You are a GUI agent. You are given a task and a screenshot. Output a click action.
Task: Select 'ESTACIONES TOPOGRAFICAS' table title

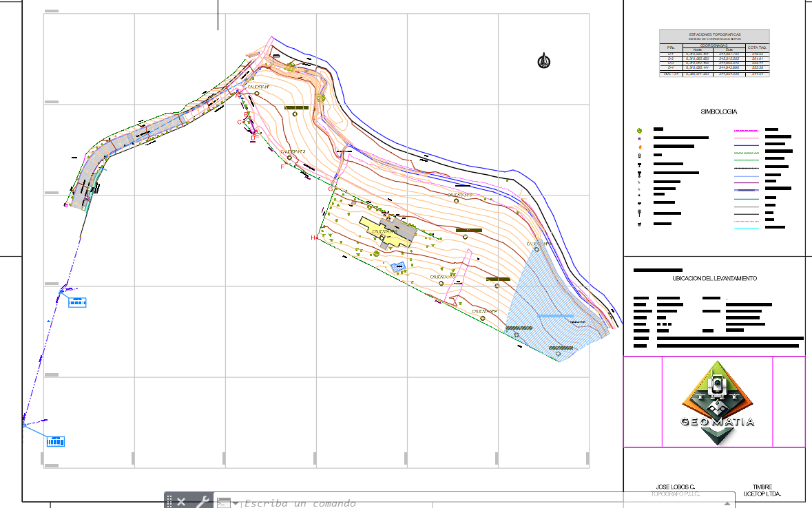(715, 34)
